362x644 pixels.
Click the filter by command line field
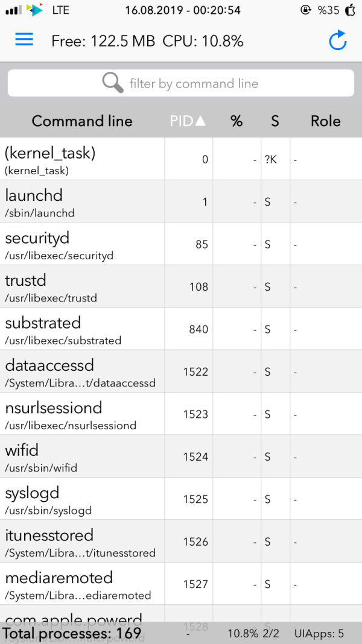(193, 83)
